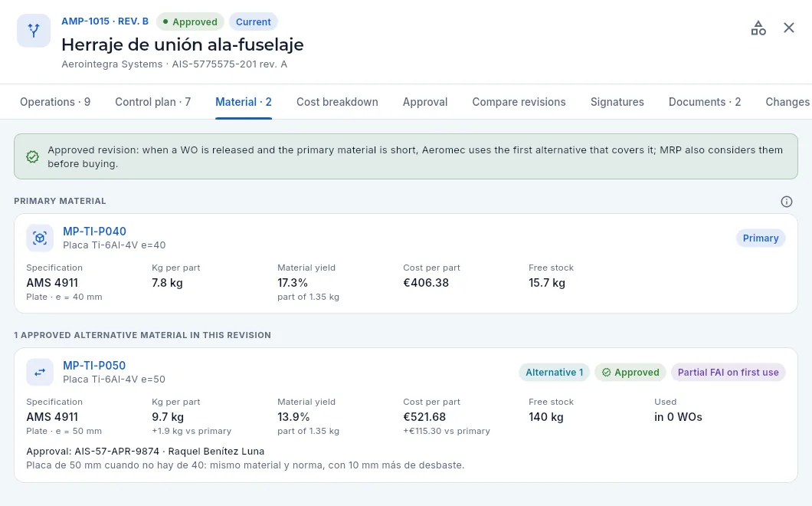Click the '+1.9 kg vs primary' weight difference
812x506 pixels.
click(192, 432)
